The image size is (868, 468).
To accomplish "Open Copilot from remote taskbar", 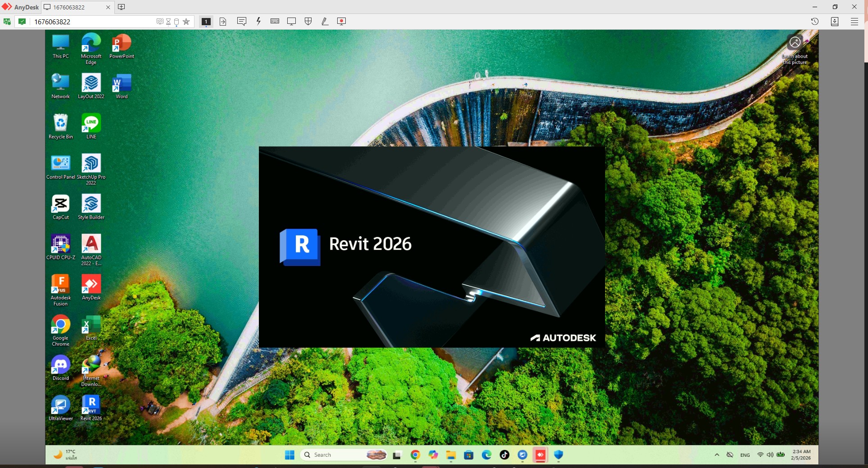I will 433,455.
